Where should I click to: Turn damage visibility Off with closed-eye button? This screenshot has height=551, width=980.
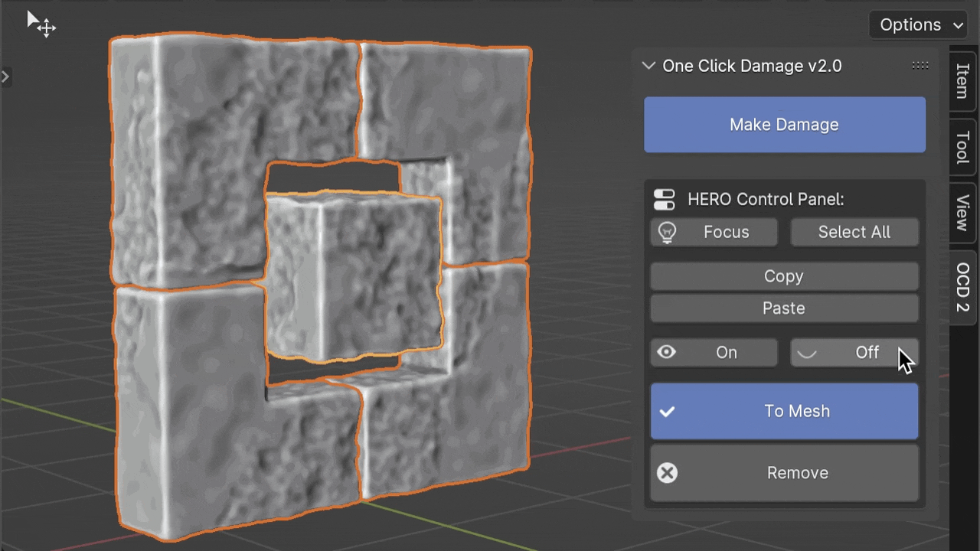tap(854, 352)
